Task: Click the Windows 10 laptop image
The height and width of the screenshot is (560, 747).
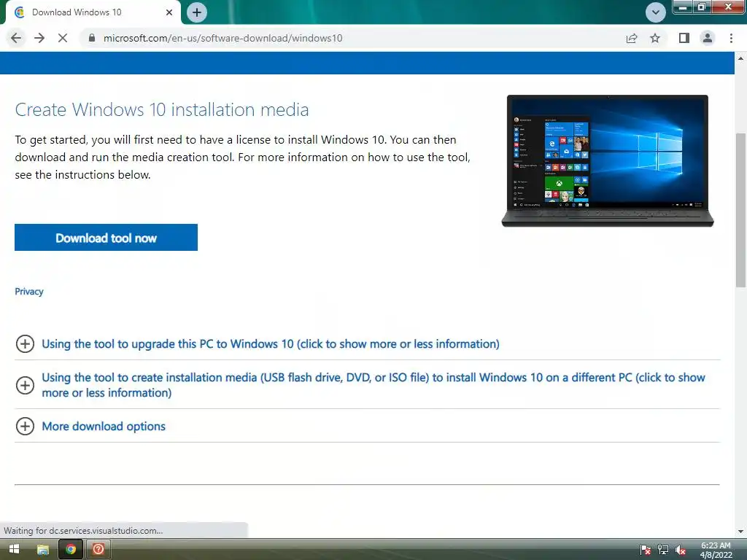Action: pyautogui.click(x=608, y=160)
